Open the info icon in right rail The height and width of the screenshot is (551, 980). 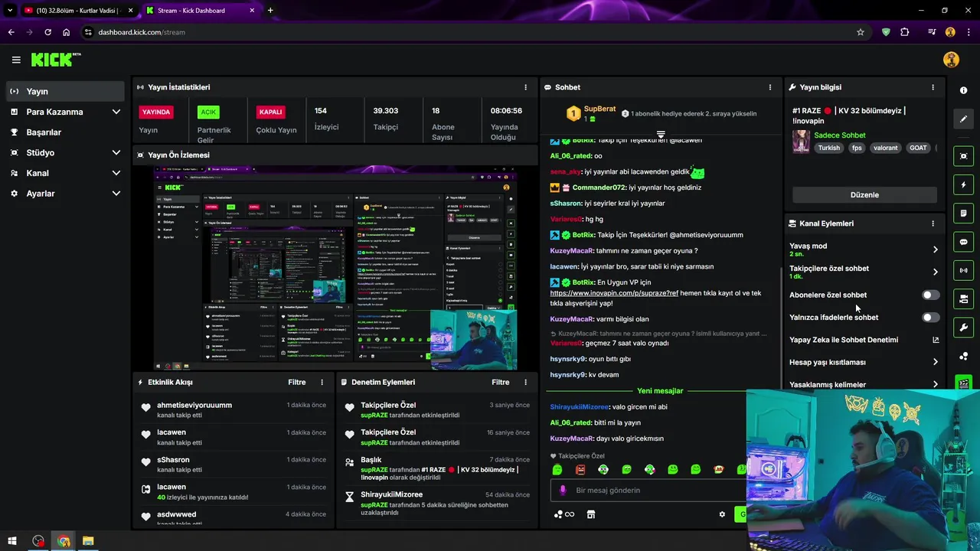[x=963, y=90]
